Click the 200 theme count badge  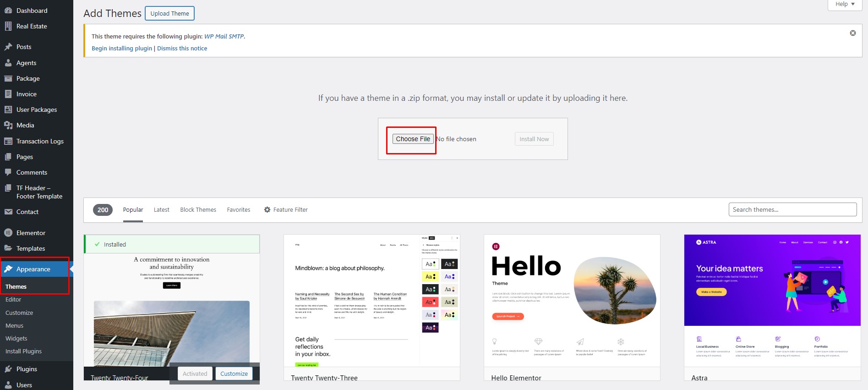[103, 210]
